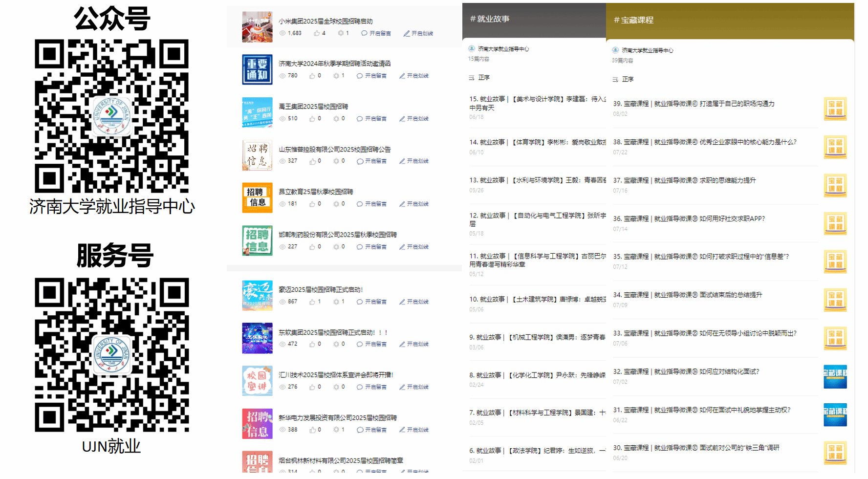Open the 重要通知 blue thumbnail

pos(257,69)
